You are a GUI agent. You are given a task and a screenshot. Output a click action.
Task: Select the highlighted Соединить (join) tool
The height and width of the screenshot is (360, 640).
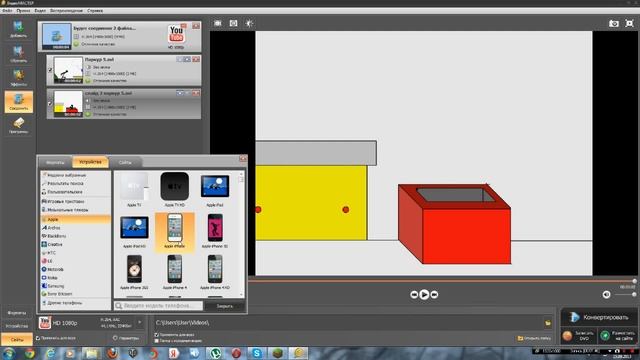click(19, 102)
